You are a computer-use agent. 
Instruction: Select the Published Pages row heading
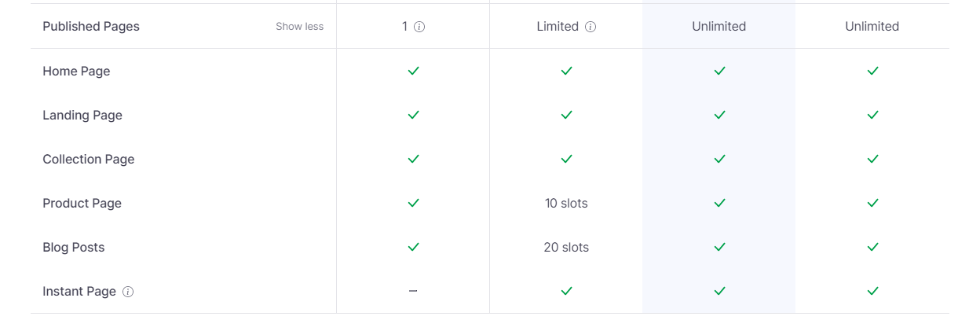91,27
